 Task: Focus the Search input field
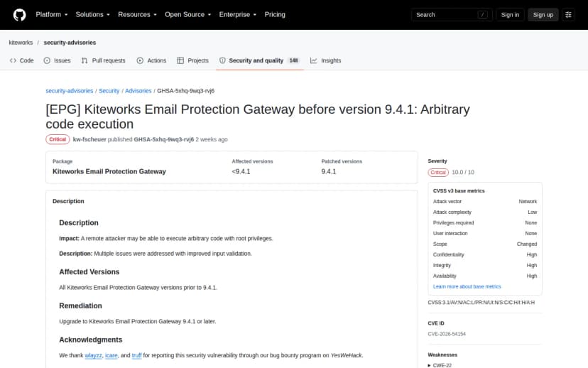pos(452,15)
